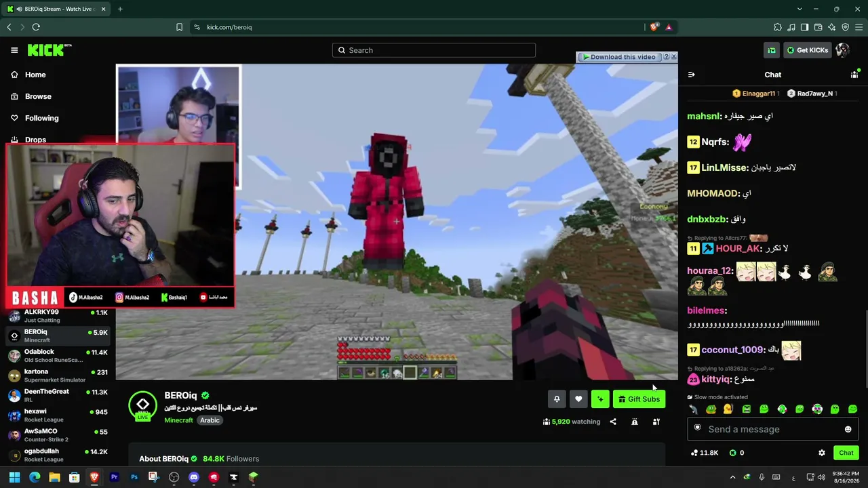Image resolution: width=868 pixels, height=488 pixels.
Task: Open the tools icon beside the report icon
Action: tap(656, 422)
